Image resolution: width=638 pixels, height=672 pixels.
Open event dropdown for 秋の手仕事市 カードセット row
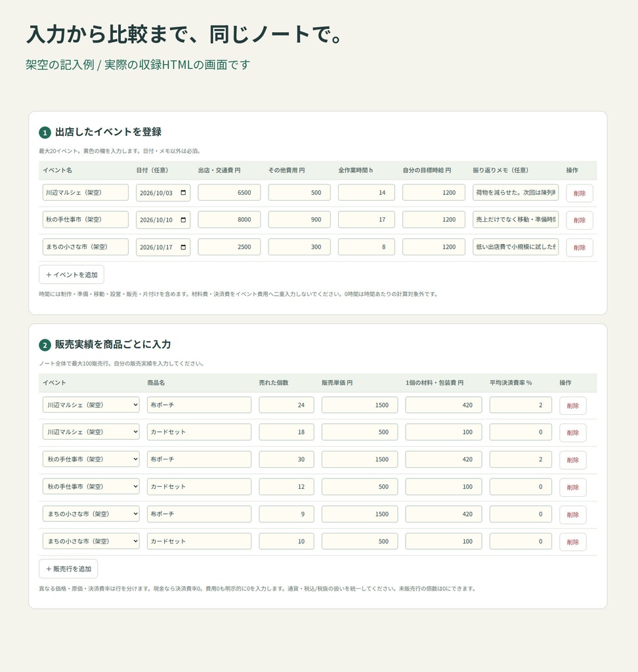tap(91, 486)
